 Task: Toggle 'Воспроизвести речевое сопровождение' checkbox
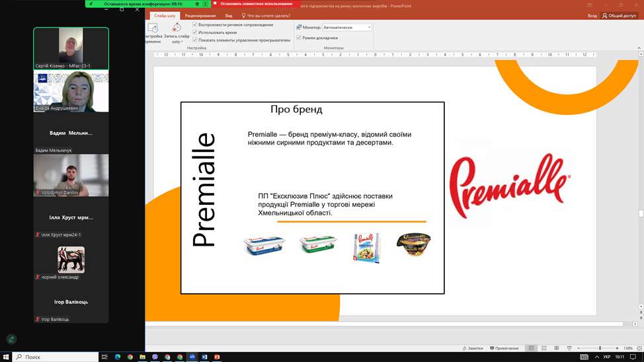[195, 24]
